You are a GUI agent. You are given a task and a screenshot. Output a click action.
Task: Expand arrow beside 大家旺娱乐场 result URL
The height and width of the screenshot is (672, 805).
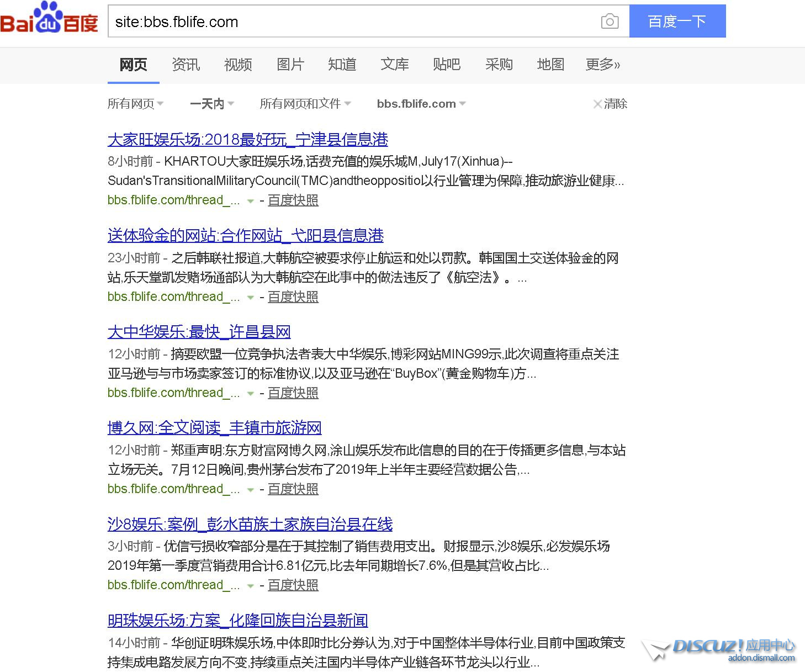point(251,202)
